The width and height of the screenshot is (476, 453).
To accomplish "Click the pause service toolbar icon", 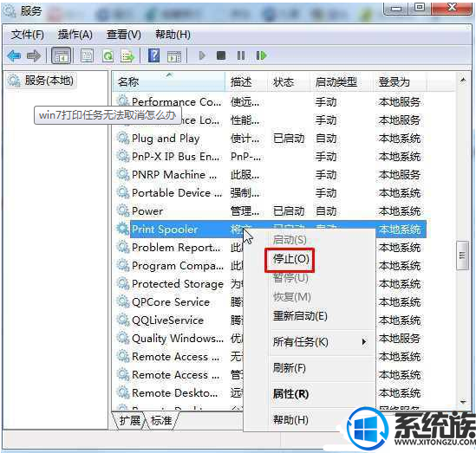I will pyautogui.click(x=241, y=55).
